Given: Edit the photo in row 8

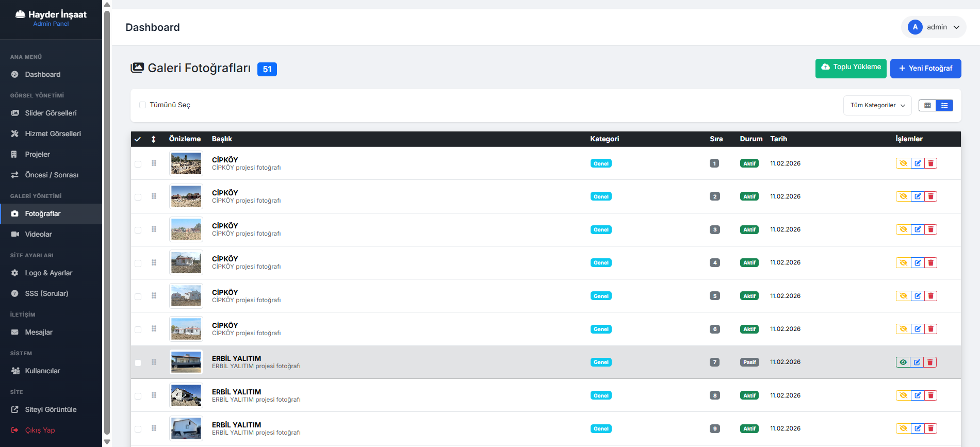Looking at the screenshot, I should 918,395.
